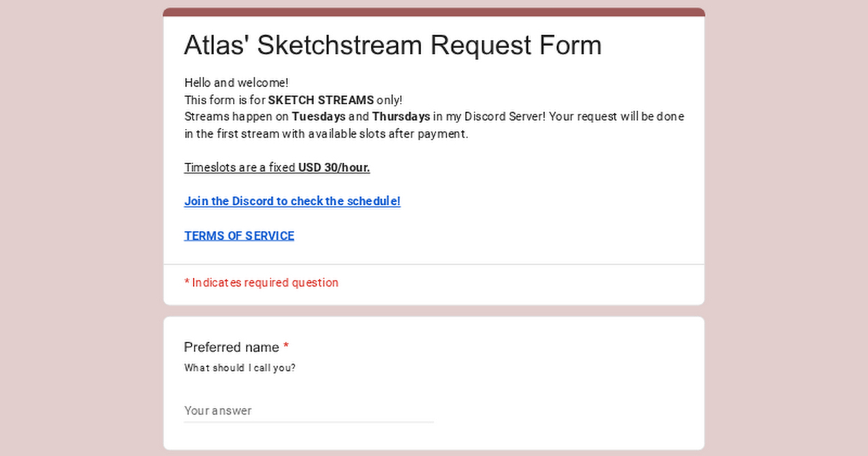This screenshot has height=456, width=868.
Task: Click the 'Your request will be done' sentence
Action: (x=615, y=117)
